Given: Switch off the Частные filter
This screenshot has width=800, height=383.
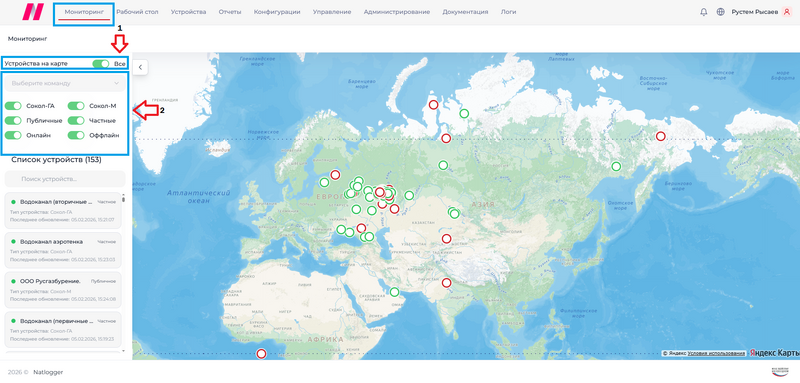Looking at the screenshot, I should click(76, 120).
